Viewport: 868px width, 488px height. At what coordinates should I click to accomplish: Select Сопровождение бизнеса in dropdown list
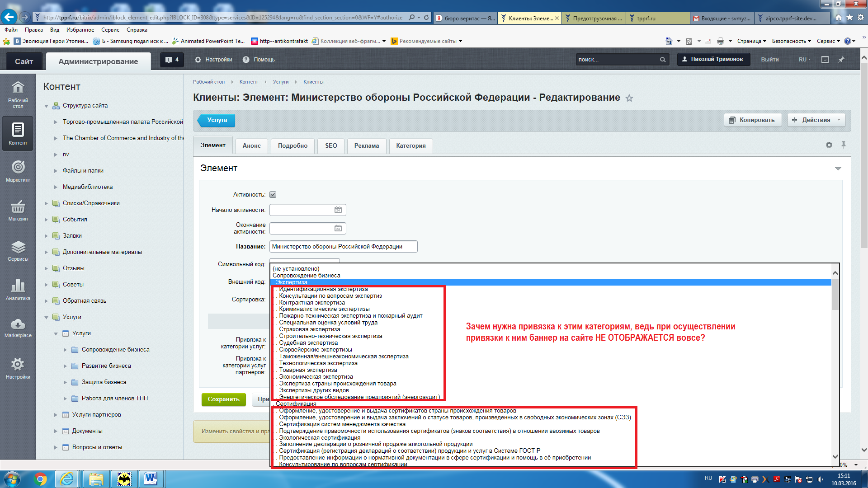point(306,276)
